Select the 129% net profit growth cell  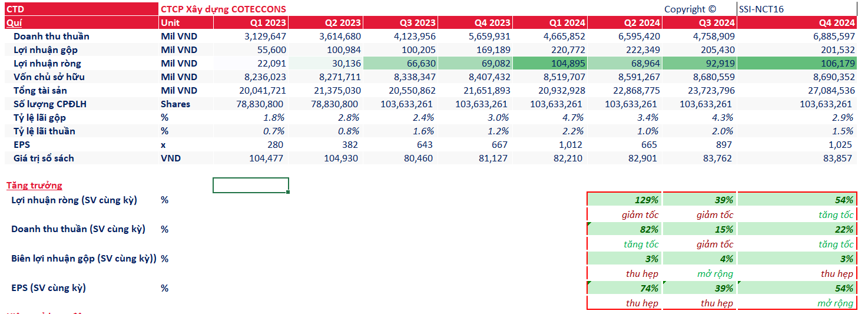(x=624, y=200)
